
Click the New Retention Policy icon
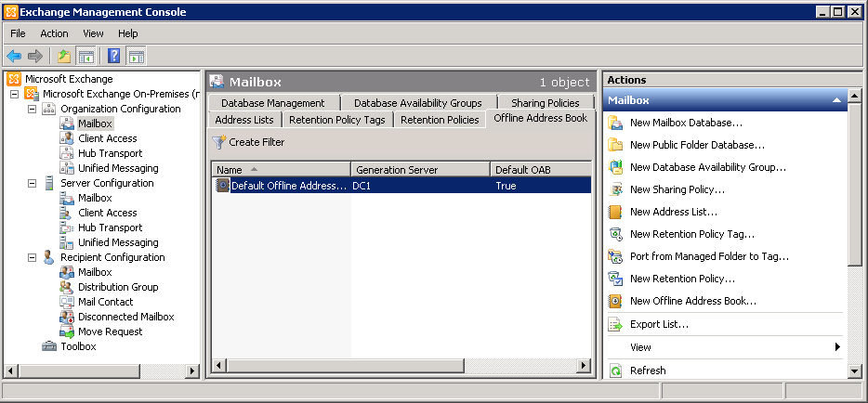[x=615, y=279]
